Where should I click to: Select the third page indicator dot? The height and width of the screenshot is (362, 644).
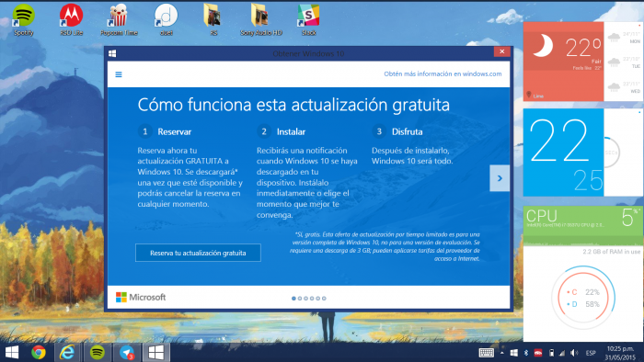point(305,299)
